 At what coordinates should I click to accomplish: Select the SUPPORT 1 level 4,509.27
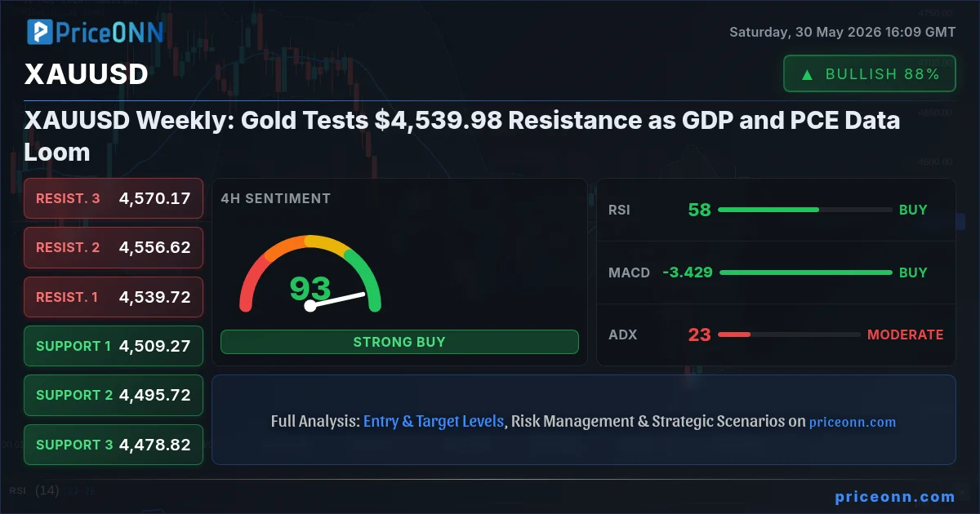pos(114,346)
